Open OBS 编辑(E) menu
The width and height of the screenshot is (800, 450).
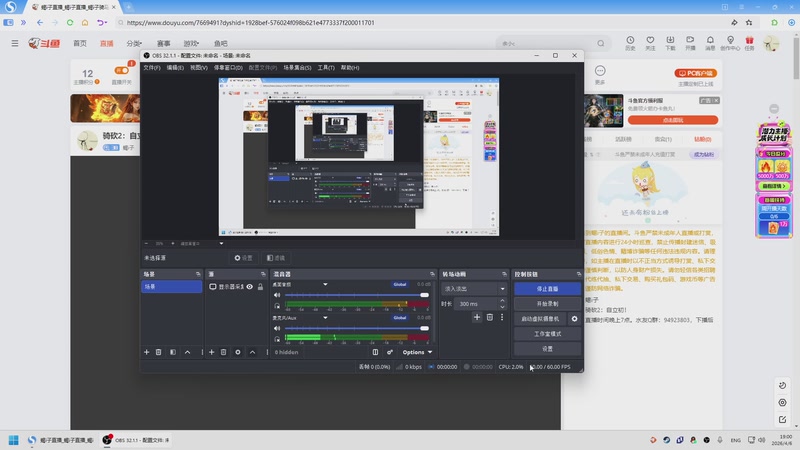[175, 67]
